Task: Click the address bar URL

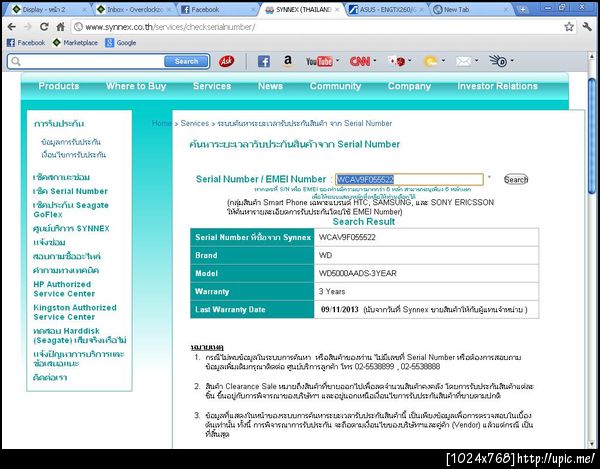Action: [170, 27]
